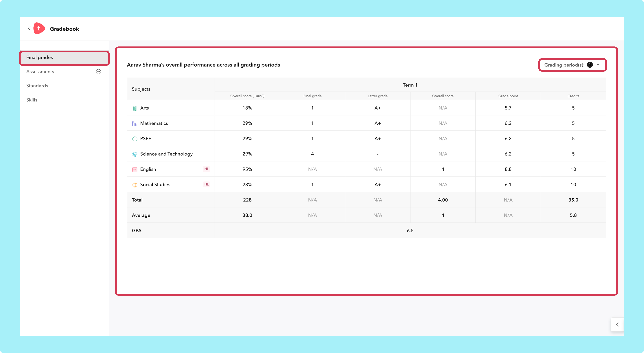644x353 pixels.
Task: Click the final grade 4 for Science and Technology
Action: coord(312,154)
